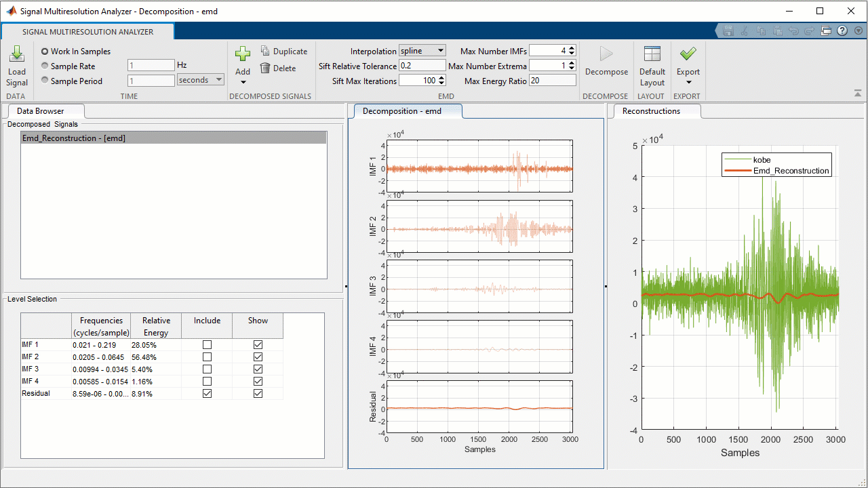Screen dimensions: 868x488
Task: Duplicate the current decomposed signal
Action: point(283,51)
